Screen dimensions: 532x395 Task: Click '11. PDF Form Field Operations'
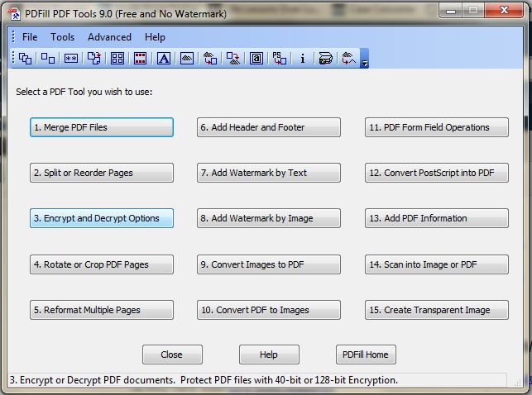(x=437, y=127)
